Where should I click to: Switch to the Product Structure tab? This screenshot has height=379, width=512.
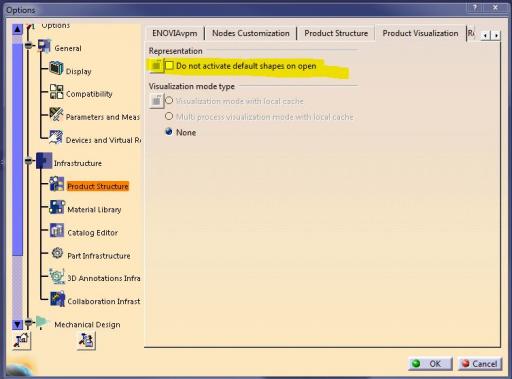(336, 33)
